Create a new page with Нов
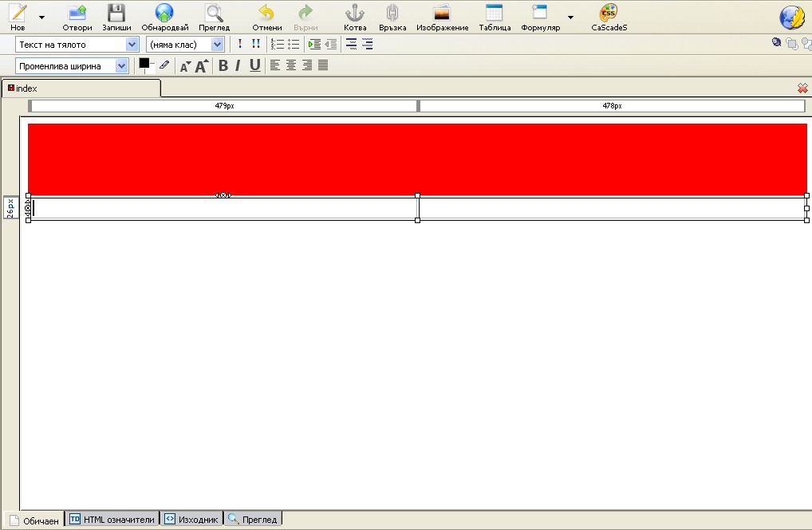The width and height of the screenshot is (812, 530). pyautogui.click(x=18, y=17)
